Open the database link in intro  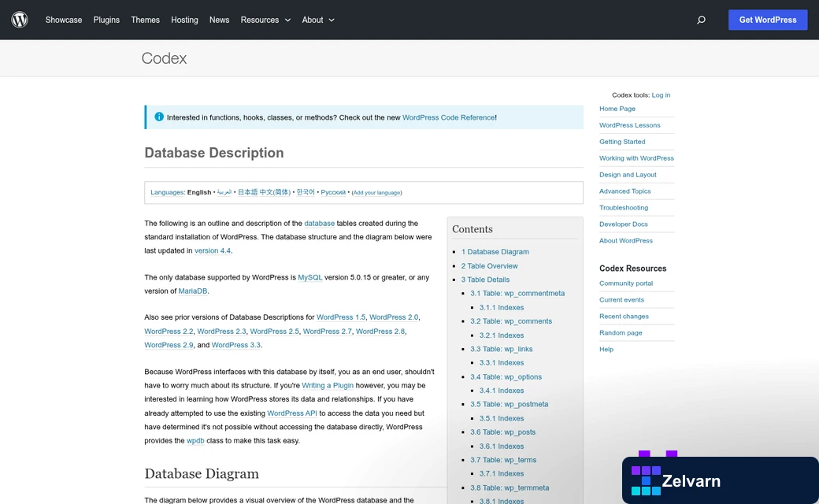tap(319, 224)
